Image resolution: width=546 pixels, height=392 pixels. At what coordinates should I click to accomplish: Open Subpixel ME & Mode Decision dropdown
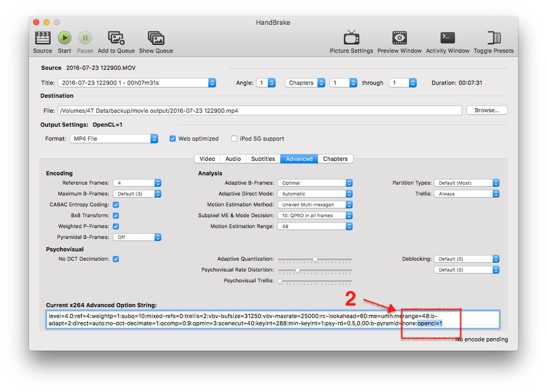[x=315, y=216]
